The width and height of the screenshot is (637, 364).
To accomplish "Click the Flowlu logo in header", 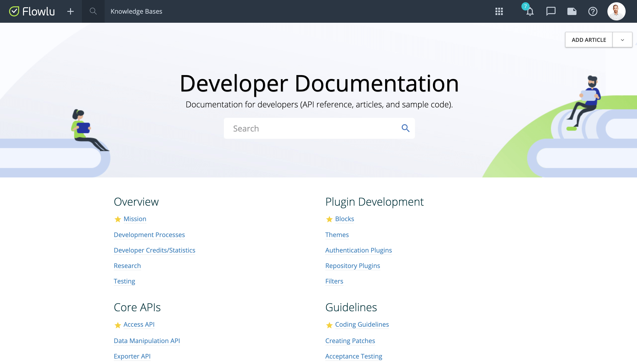I will 32,11.
